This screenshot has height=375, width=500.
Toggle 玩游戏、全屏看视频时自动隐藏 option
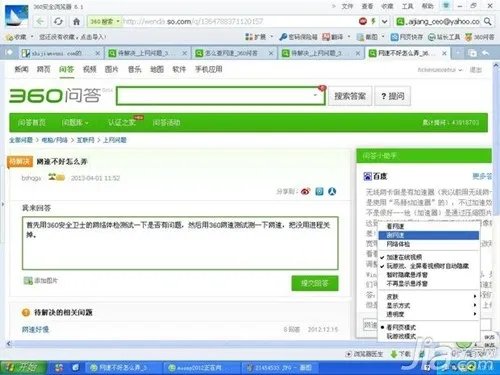coord(428,266)
